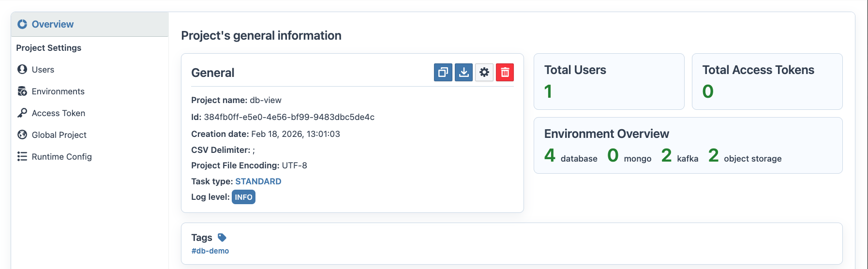Go to Users in sidebar
This screenshot has height=269, width=868.
click(x=90, y=69)
